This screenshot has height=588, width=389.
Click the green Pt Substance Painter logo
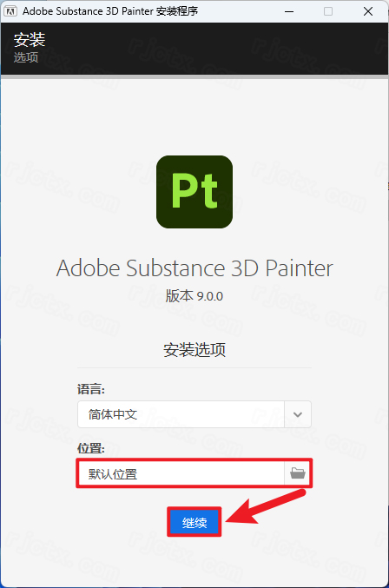[x=194, y=192]
